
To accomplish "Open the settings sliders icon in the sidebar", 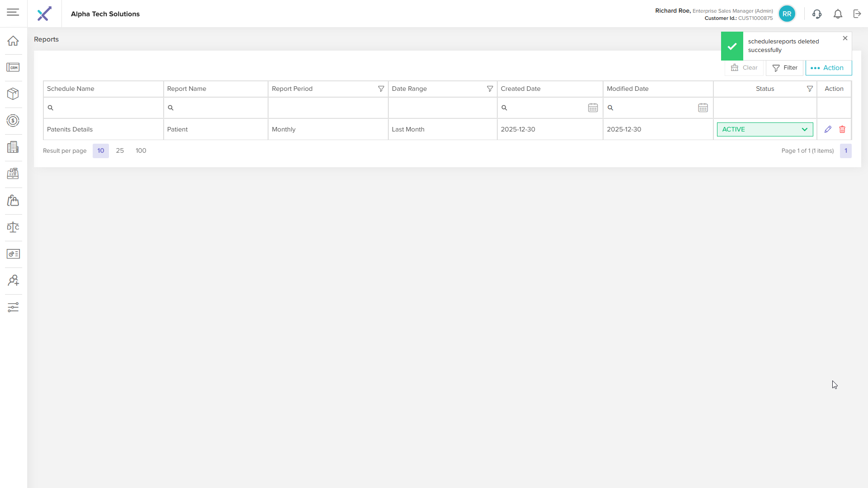I will click(13, 307).
